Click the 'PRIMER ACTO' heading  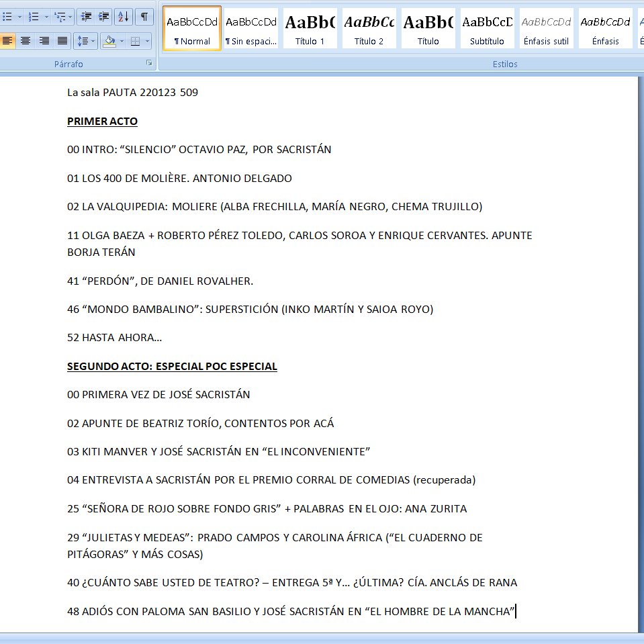click(x=102, y=121)
